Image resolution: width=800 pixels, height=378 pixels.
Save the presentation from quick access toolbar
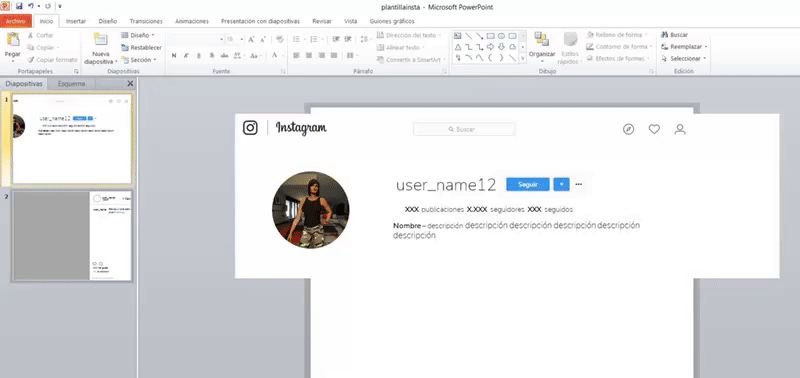(19, 6)
